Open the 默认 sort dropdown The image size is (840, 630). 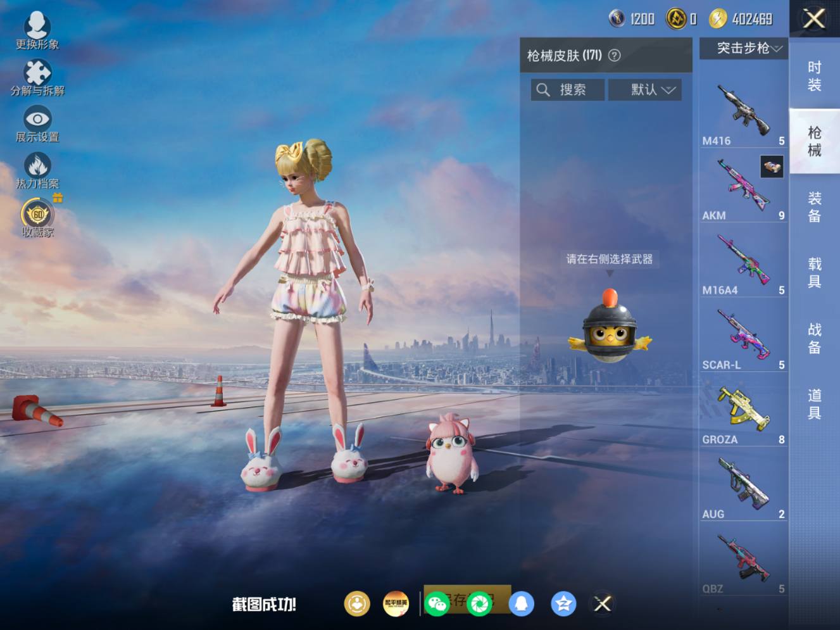645,90
